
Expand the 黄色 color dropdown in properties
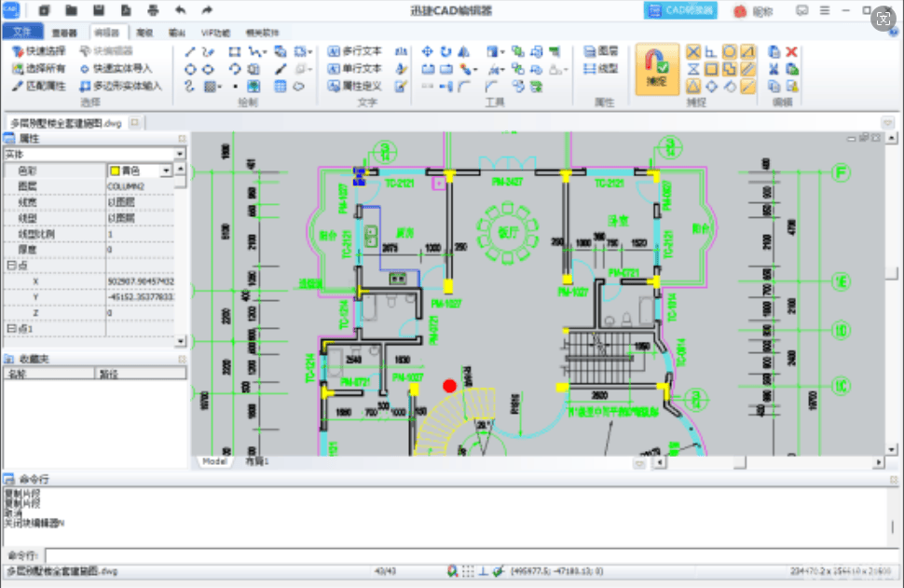[x=166, y=171]
